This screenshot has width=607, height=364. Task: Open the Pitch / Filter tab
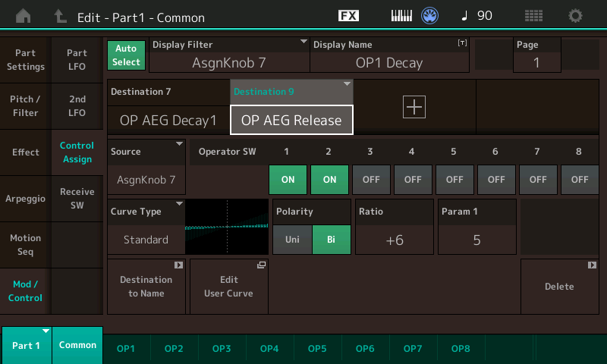click(x=25, y=106)
